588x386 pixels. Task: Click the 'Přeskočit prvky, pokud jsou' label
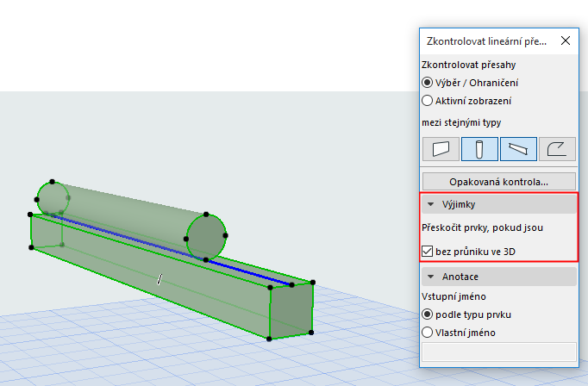[x=482, y=227]
